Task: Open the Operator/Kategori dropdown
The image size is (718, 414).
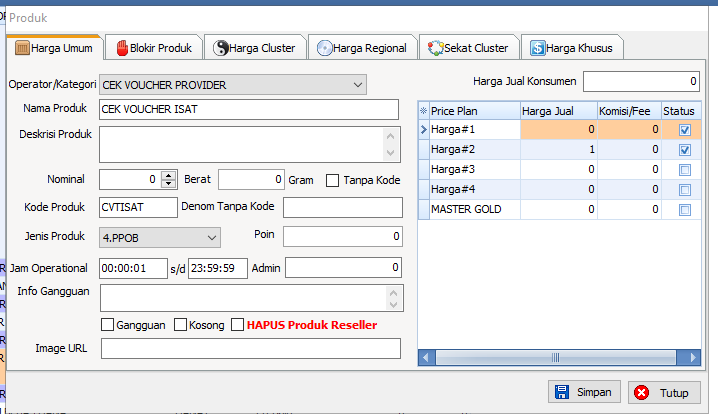Action: [358, 85]
